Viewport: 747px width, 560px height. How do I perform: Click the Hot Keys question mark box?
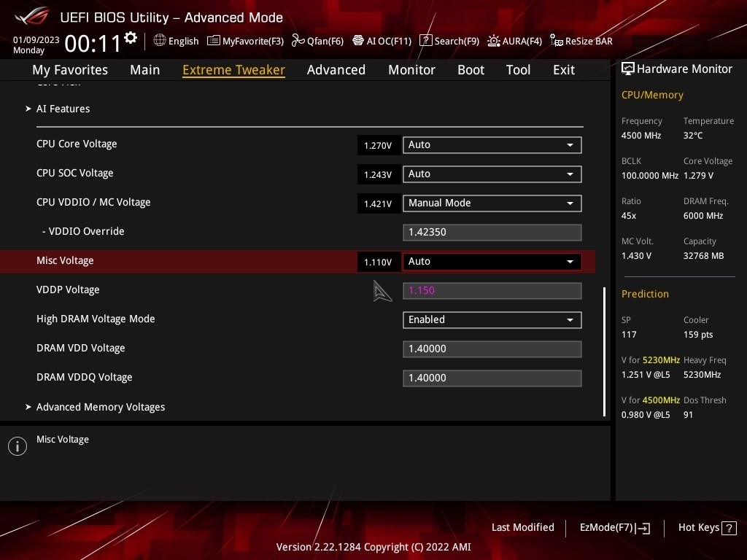coord(729,528)
